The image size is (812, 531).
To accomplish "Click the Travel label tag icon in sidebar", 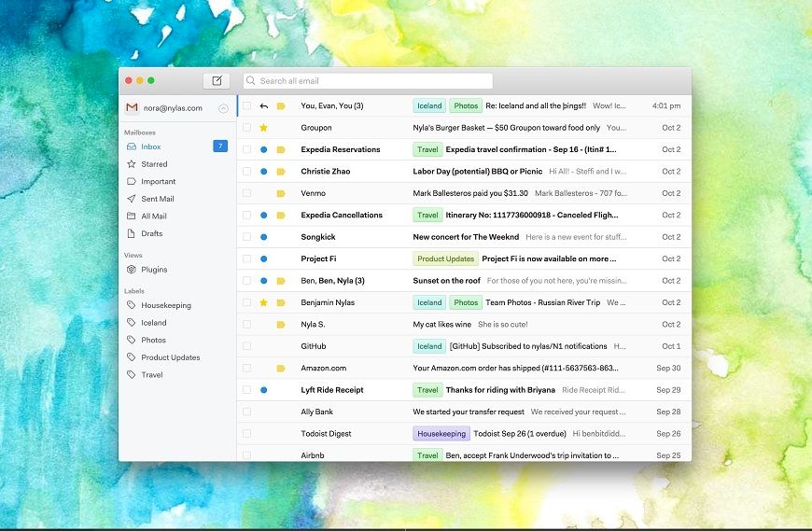I will 132,375.
